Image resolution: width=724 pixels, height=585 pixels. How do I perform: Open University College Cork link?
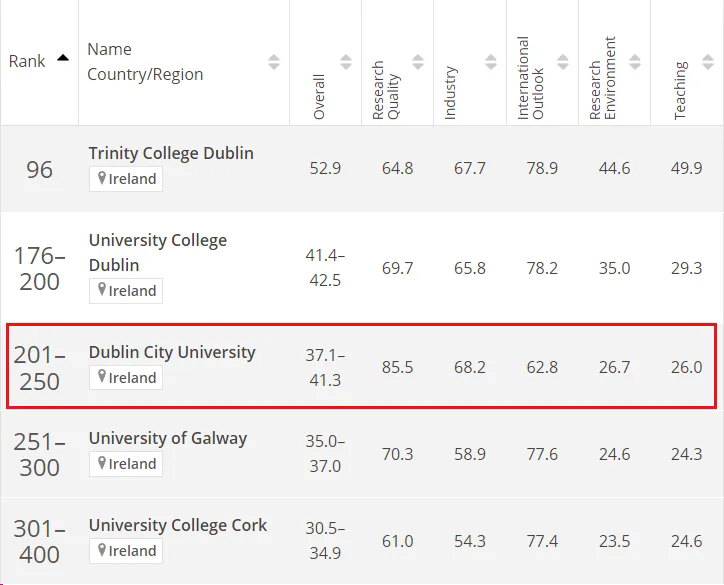coord(177,525)
